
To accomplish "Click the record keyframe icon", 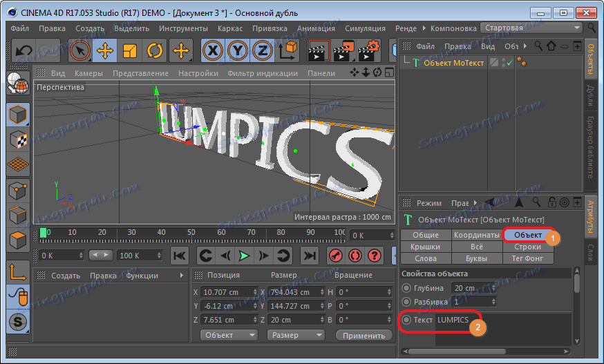I will point(335,256).
